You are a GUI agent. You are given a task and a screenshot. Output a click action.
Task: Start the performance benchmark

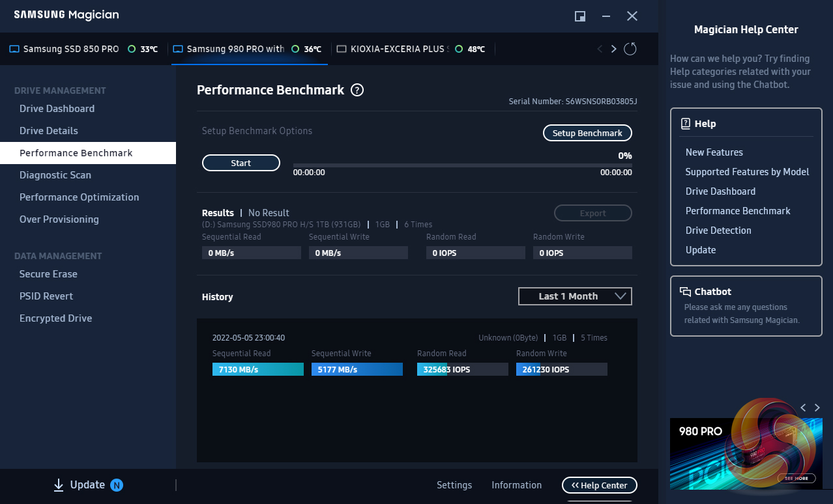coord(241,163)
